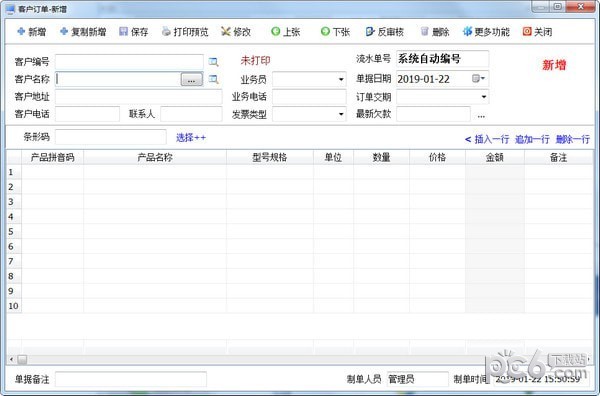Save the order with 保存
The width and height of the screenshot is (600, 396).
pos(134,32)
